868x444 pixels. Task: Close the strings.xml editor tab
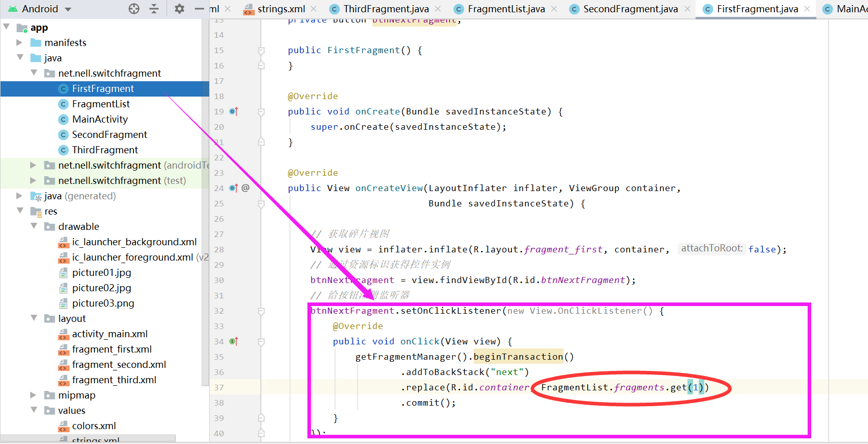314,9
